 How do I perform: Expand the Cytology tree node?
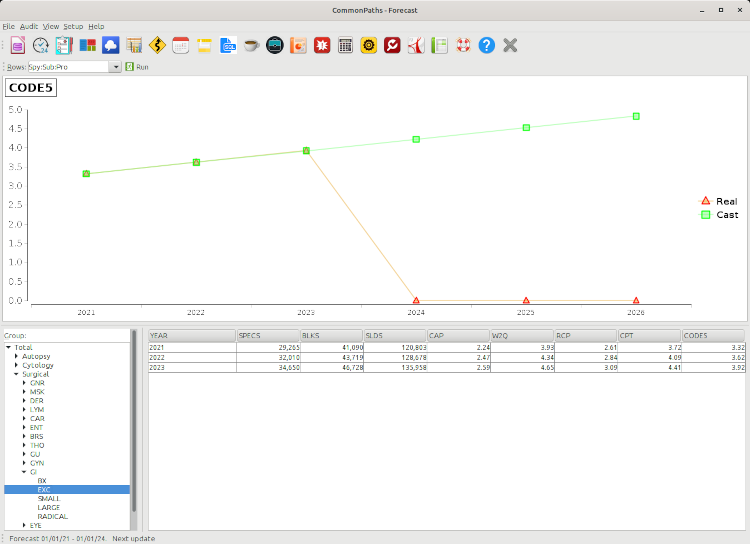click(x=17, y=365)
